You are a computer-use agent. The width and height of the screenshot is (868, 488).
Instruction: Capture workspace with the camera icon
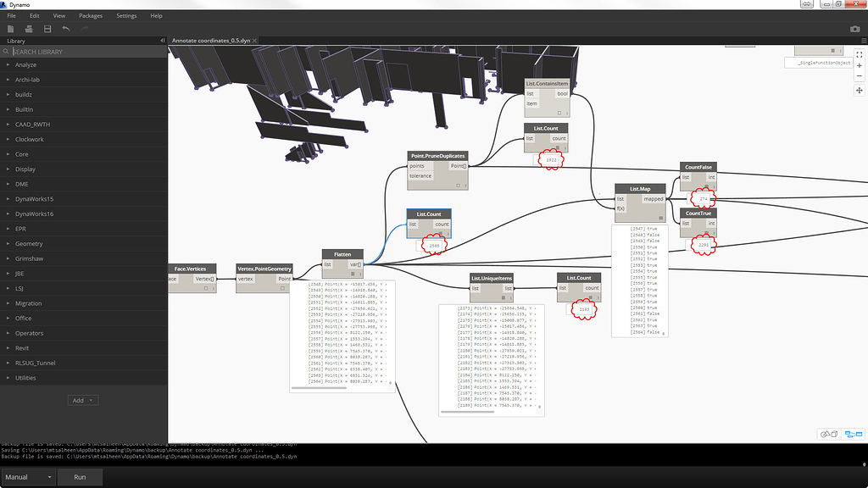coord(856,28)
